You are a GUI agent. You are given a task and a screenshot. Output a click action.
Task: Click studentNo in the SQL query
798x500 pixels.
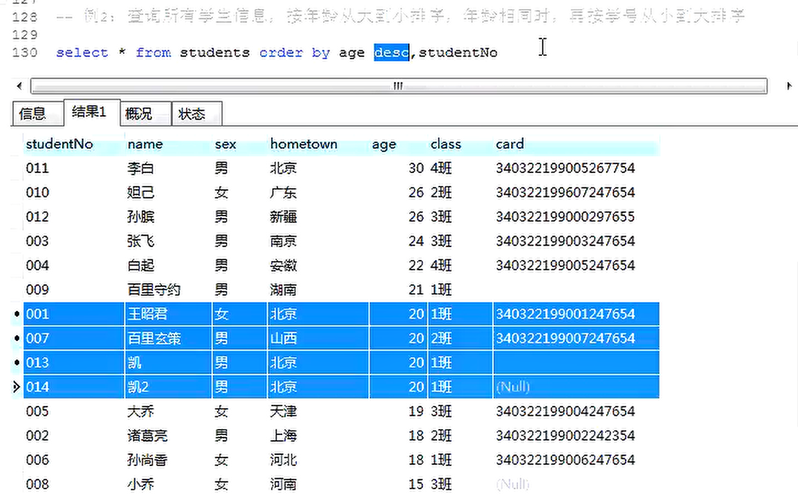(x=458, y=52)
